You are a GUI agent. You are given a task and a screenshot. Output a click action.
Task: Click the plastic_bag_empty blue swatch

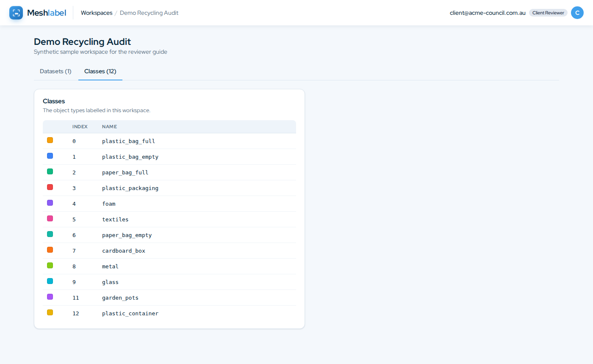[50, 156]
